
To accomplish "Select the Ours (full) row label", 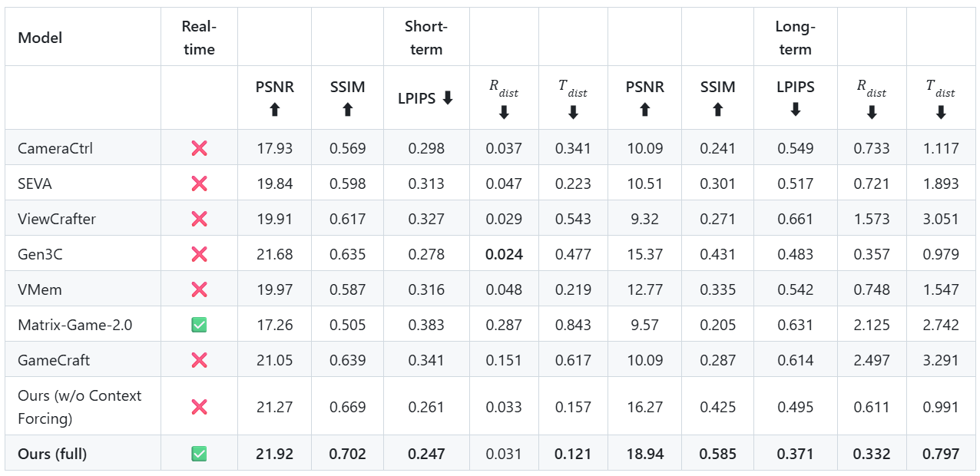I will coord(52,454).
